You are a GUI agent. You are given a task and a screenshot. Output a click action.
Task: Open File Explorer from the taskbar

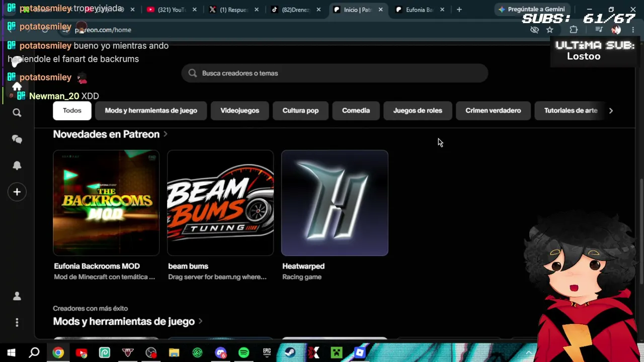[x=174, y=353]
